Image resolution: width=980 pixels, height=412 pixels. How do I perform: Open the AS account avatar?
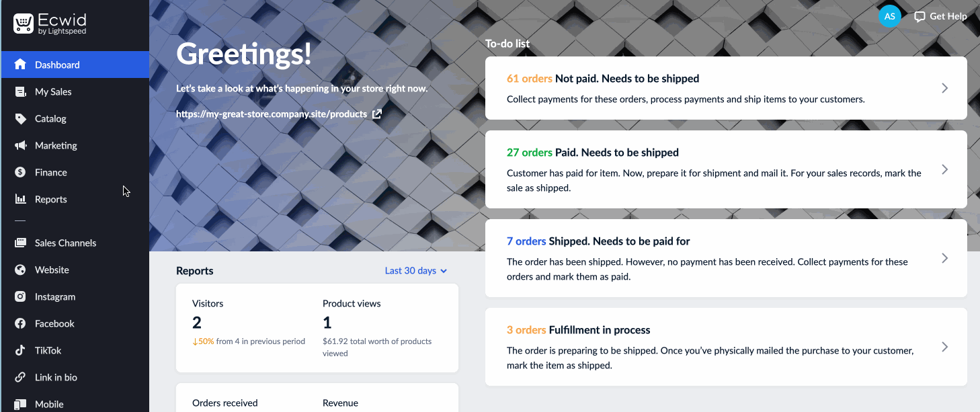point(889,16)
